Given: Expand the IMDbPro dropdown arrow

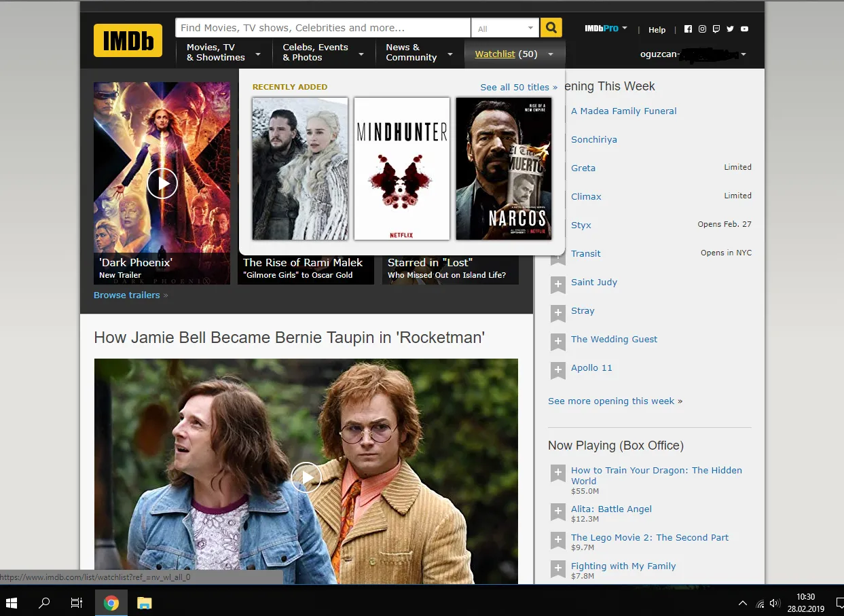Looking at the screenshot, I should point(625,29).
